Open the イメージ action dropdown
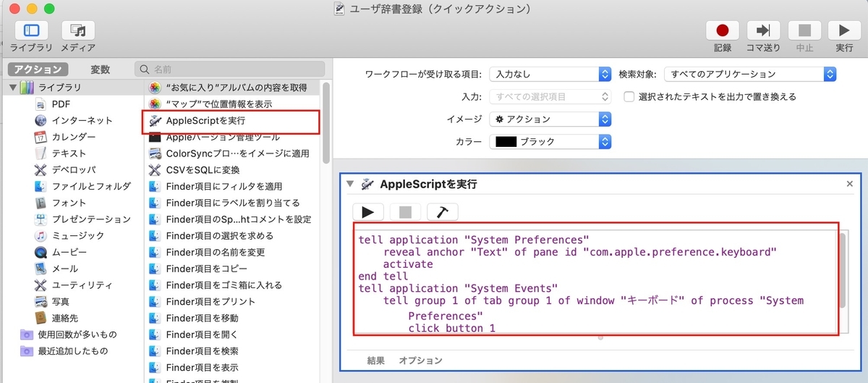 550,119
